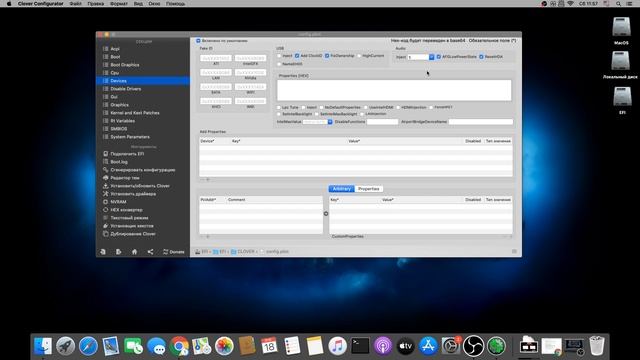Open System Parameters section
Image resolution: width=640 pixels, height=360 pixels.
(x=130, y=137)
